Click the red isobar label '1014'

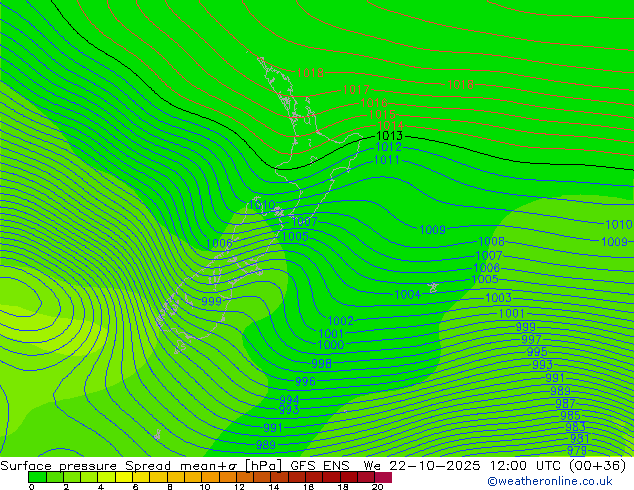[x=390, y=125]
